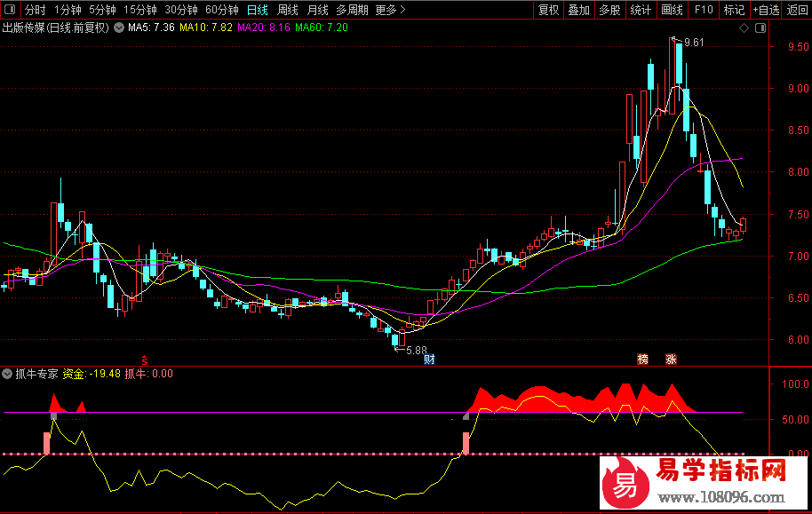Click the 涨 limit-up marker icon
Image resolution: width=812 pixels, height=514 pixels.
coord(672,360)
